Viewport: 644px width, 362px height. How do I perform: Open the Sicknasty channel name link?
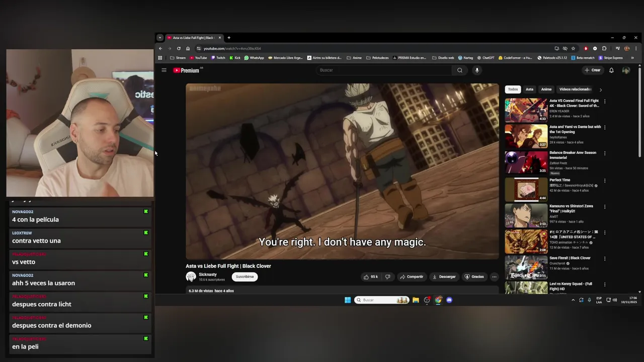click(208, 275)
